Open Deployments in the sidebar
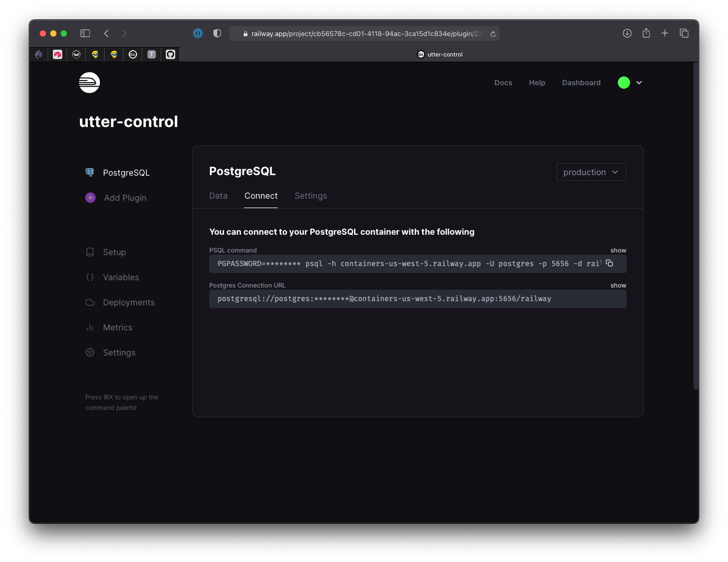The height and width of the screenshot is (562, 728). pos(129,302)
